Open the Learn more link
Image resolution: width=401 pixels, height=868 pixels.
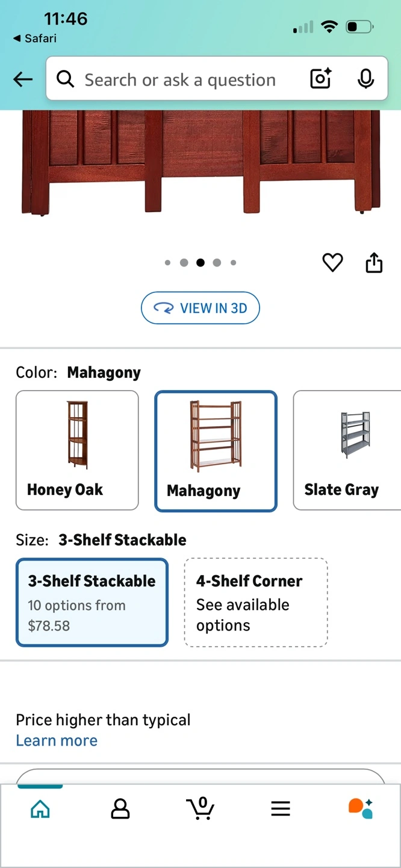click(x=57, y=740)
